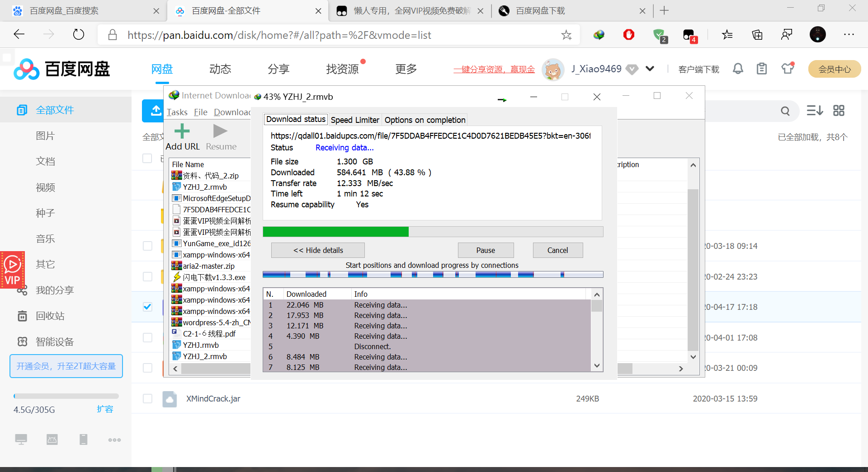Click the 扩容 expand storage link
868x472 pixels.
105,409
